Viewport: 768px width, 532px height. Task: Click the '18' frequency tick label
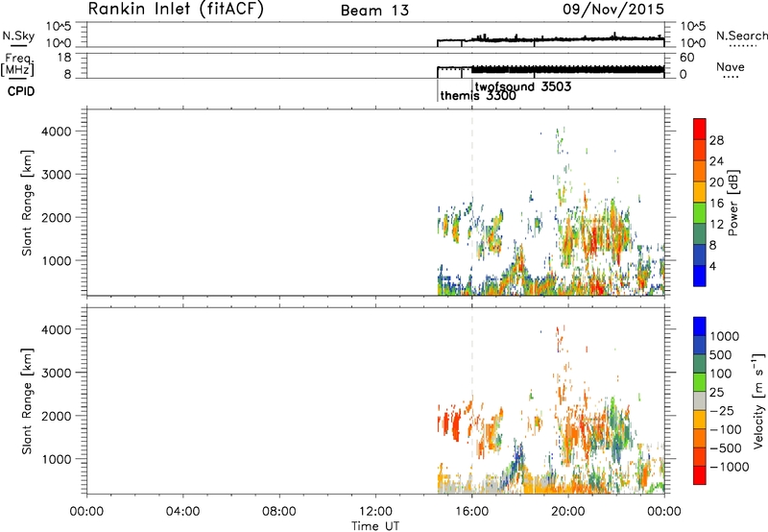[x=63, y=58]
